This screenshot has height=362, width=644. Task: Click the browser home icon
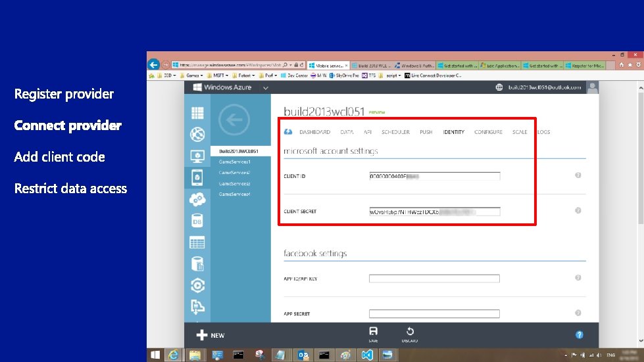click(x=622, y=65)
